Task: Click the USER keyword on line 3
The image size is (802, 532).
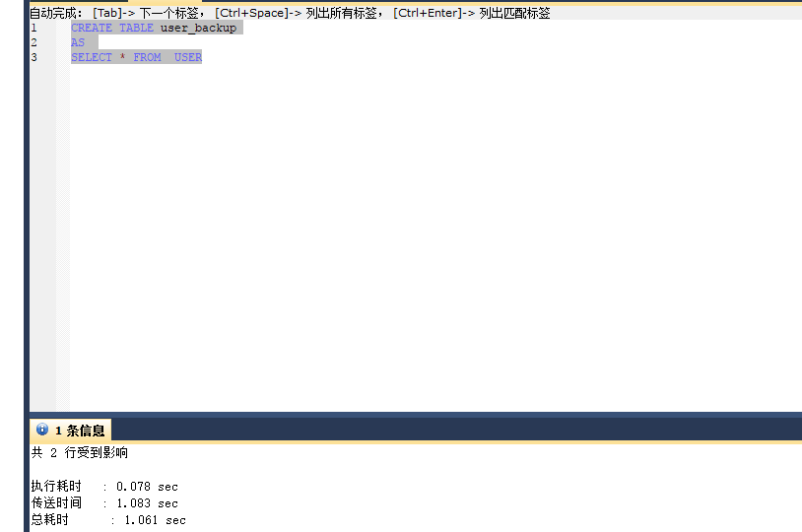Action: click(x=188, y=57)
